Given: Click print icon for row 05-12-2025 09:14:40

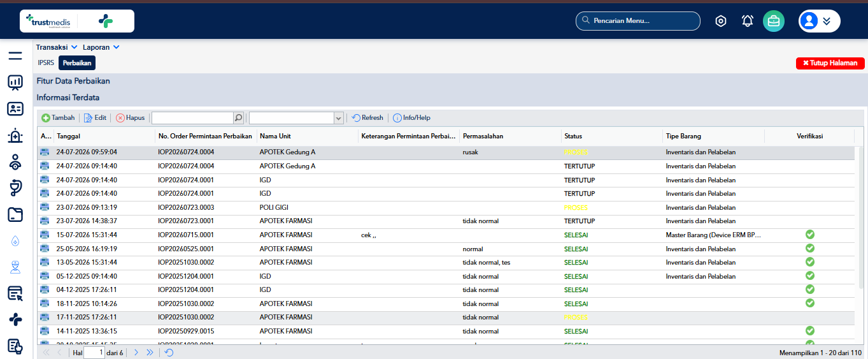Looking at the screenshot, I should click(45, 276).
